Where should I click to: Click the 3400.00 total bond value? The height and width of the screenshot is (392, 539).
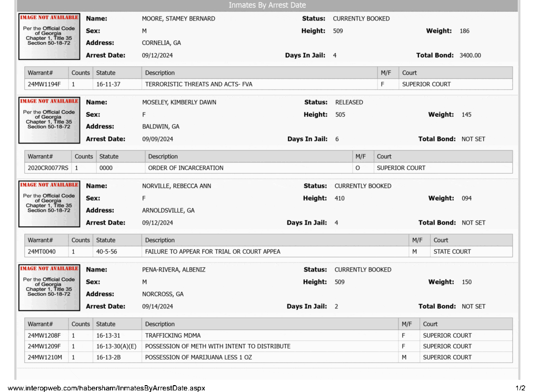coord(470,55)
